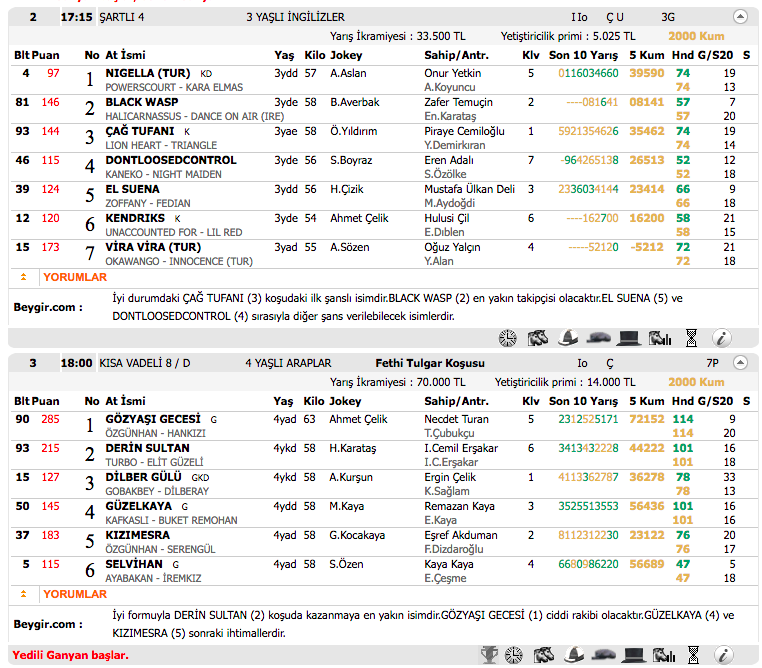Open horse statistics chart icon under race 3
Viewport: 762px width, 668px height.
[660, 655]
